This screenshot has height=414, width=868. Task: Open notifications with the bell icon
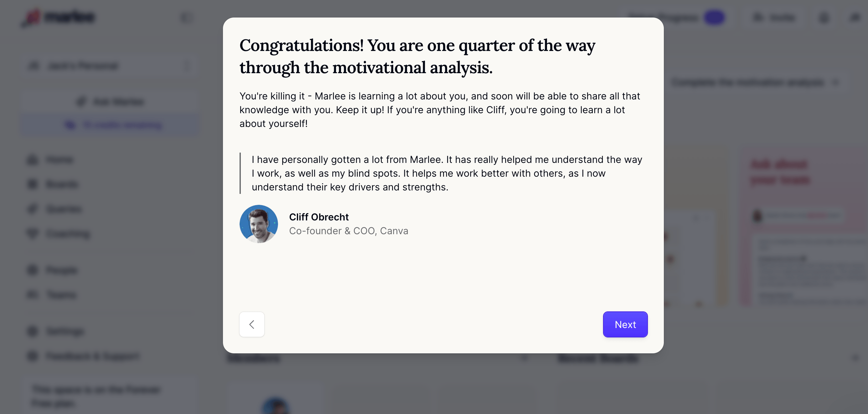pyautogui.click(x=824, y=17)
